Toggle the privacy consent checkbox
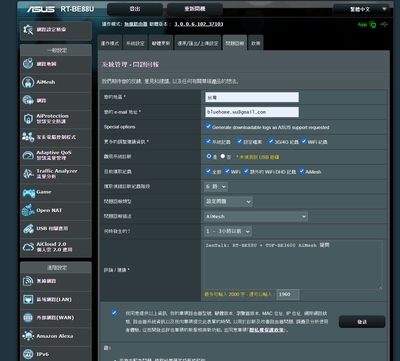Image resolution: width=400 pixels, height=361 pixels. pyautogui.click(x=114, y=313)
